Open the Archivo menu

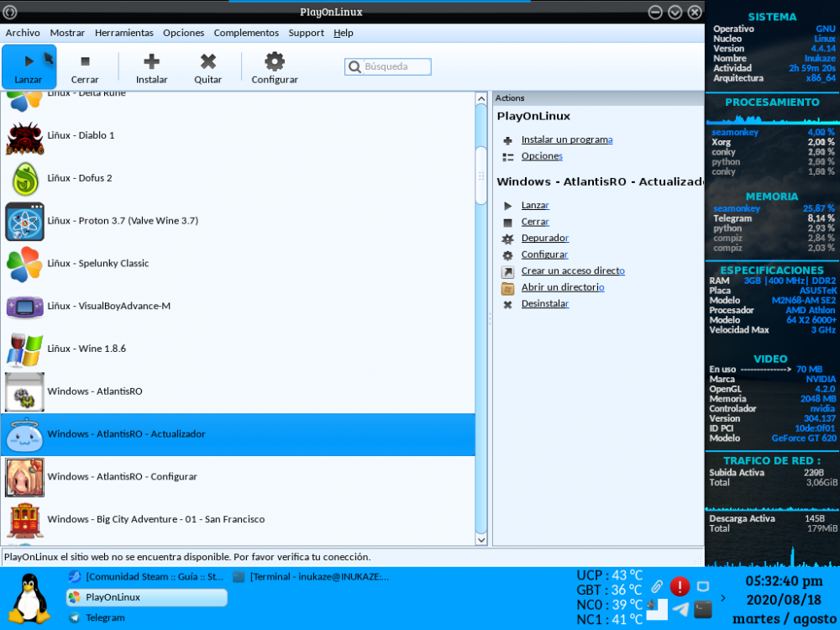(x=23, y=33)
